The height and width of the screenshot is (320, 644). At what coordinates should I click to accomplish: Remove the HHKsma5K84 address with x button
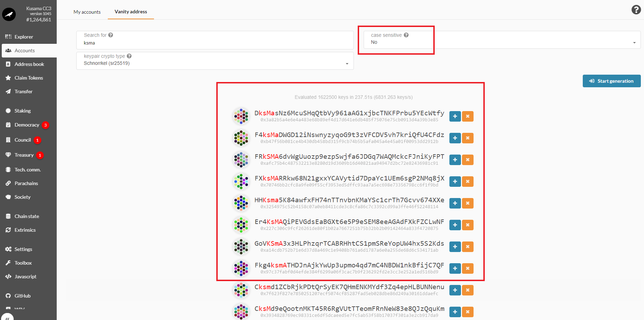tap(468, 203)
